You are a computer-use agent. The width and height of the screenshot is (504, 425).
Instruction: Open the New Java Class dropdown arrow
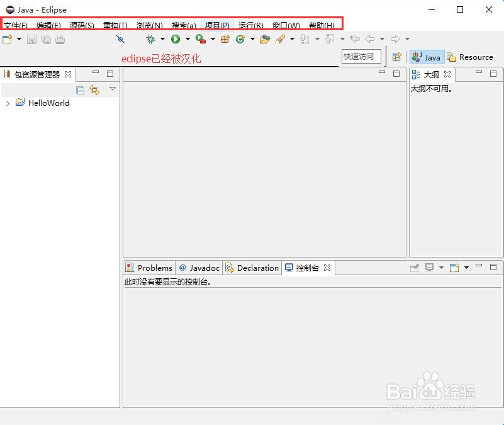[253, 39]
